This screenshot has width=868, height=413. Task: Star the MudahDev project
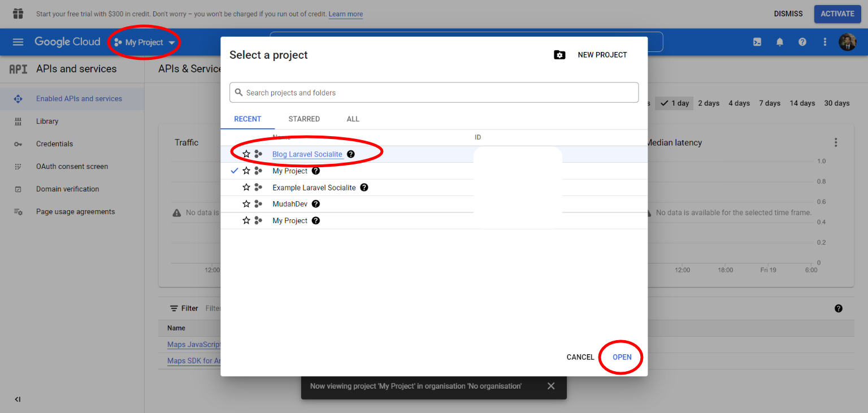point(246,204)
